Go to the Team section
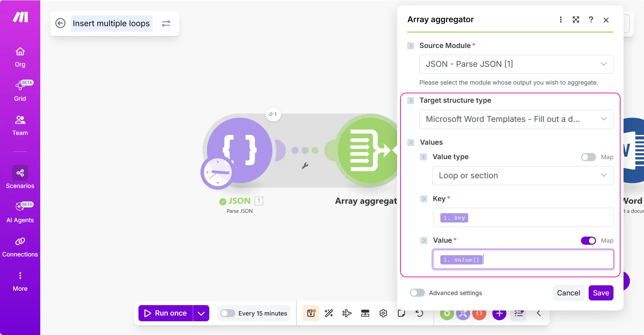This screenshot has height=335, width=644. 20,126
